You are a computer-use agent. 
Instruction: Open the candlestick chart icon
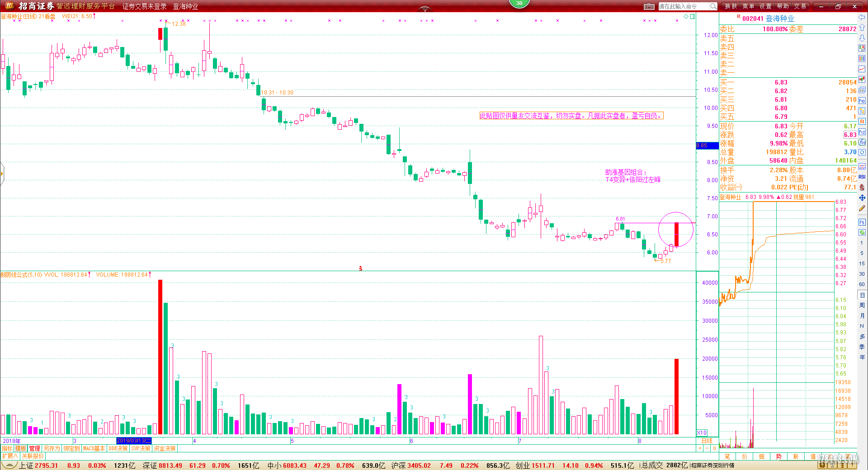point(862,80)
